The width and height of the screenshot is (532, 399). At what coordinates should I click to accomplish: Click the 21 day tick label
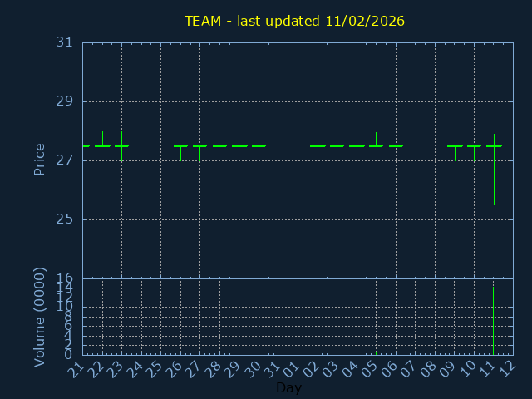(76, 368)
